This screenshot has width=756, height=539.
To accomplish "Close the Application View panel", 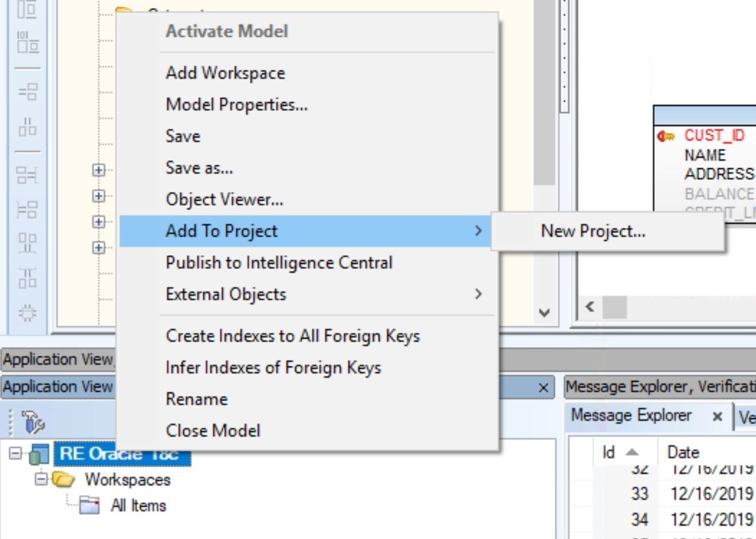I will tap(543, 388).
